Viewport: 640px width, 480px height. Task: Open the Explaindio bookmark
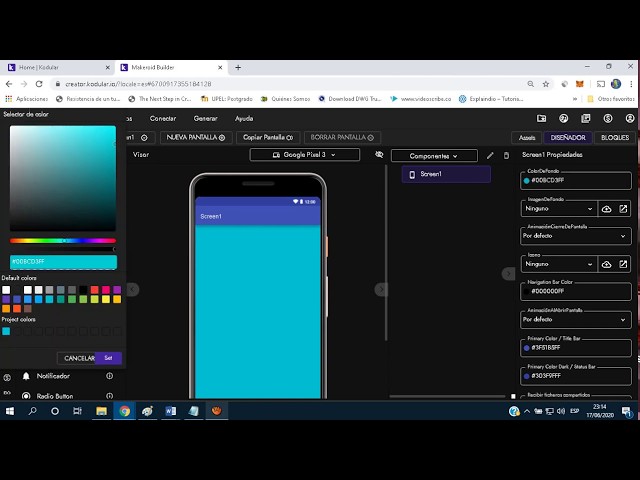491,99
